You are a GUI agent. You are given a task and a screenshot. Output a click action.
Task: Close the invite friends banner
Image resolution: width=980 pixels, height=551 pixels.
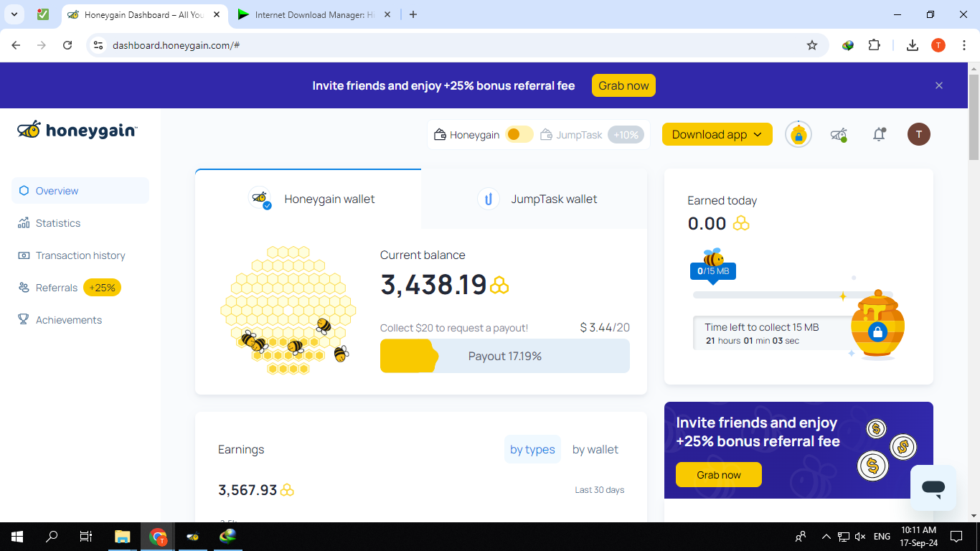point(938,85)
